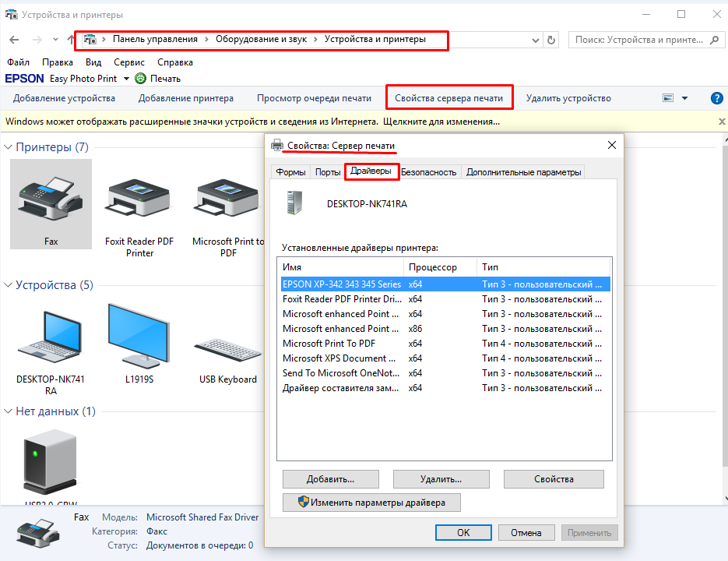Open the Правка menu

click(x=58, y=62)
